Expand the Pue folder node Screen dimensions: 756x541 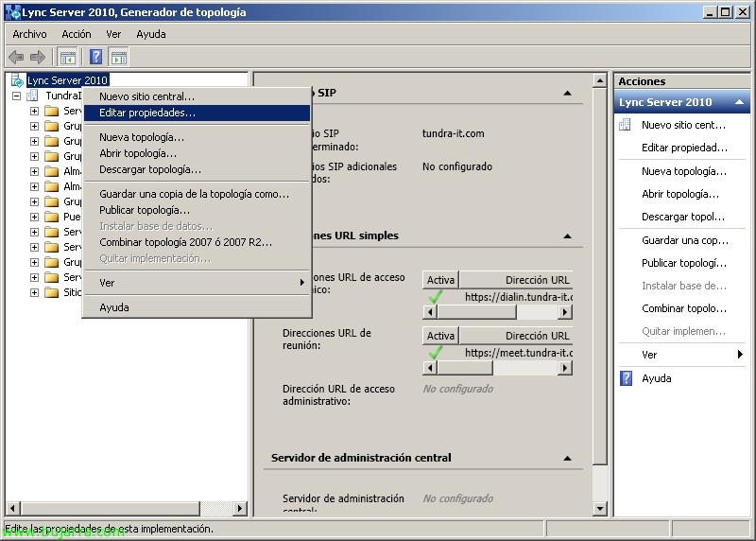pyautogui.click(x=34, y=218)
